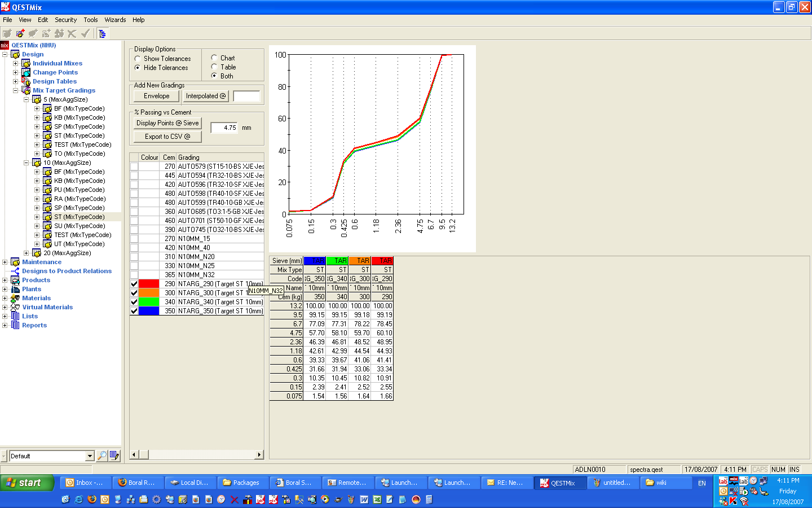This screenshot has height=508, width=812.
Task: Uncheck the NTARG_290 grading checkbox
Action: pyautogui.click(x=134, y=284)
